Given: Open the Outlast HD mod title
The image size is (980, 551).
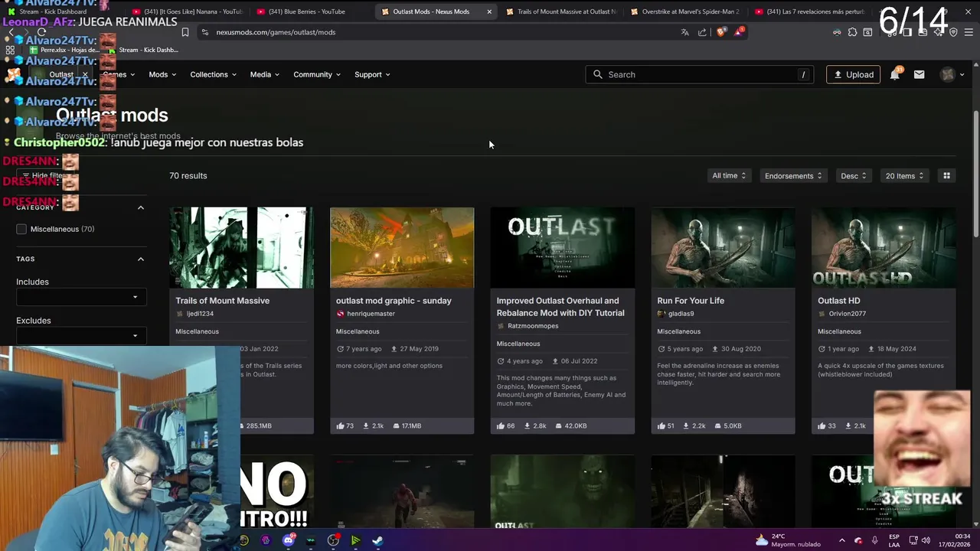Looking at the screenshot, I should point(838,301).
